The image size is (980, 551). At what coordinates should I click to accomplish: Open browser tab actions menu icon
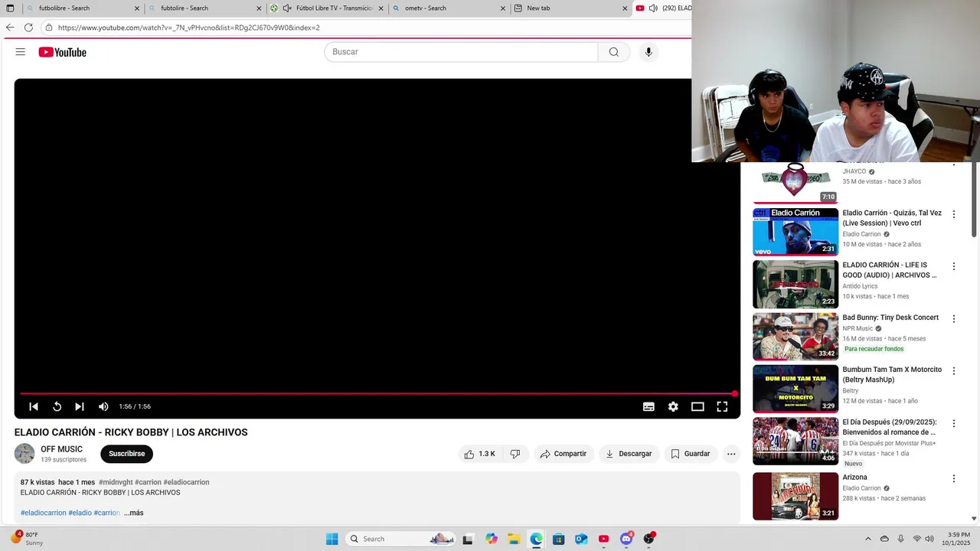coord(10,8)
